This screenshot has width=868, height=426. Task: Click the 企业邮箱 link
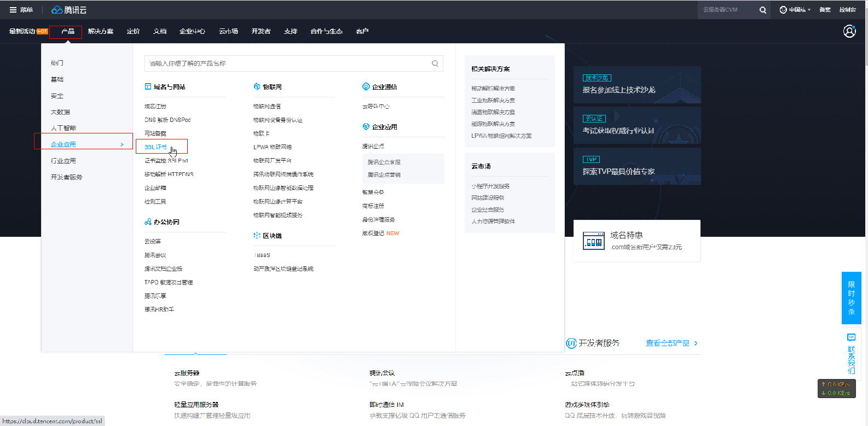click(x=155, y=188)
